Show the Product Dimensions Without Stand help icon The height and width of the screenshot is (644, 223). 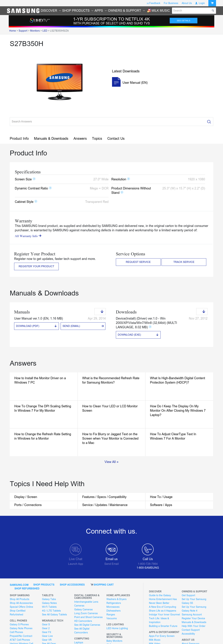point(122,193)
